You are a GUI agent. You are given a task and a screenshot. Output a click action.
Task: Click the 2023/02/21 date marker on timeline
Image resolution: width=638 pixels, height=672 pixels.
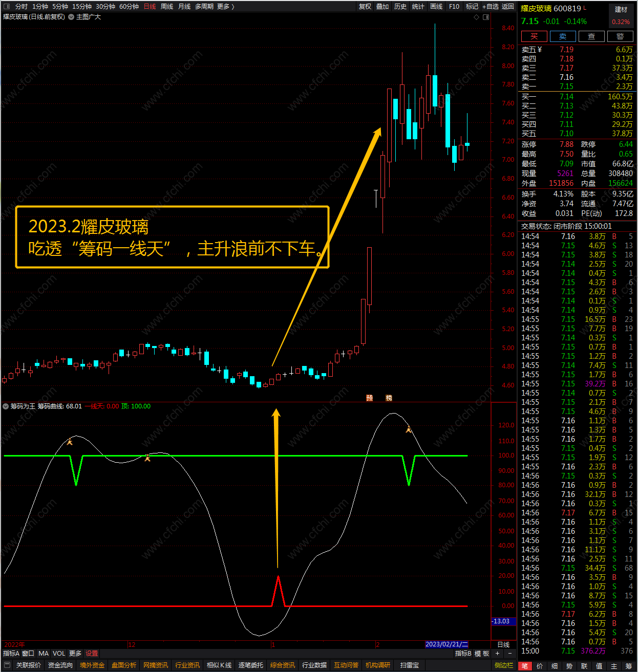(x=446, y=644)
